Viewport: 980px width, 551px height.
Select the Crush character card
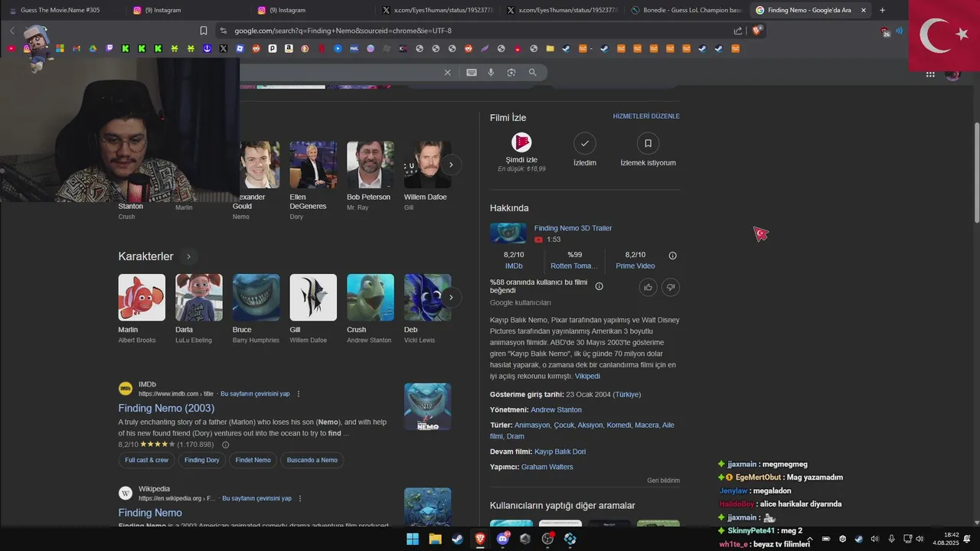coord(371,308)
